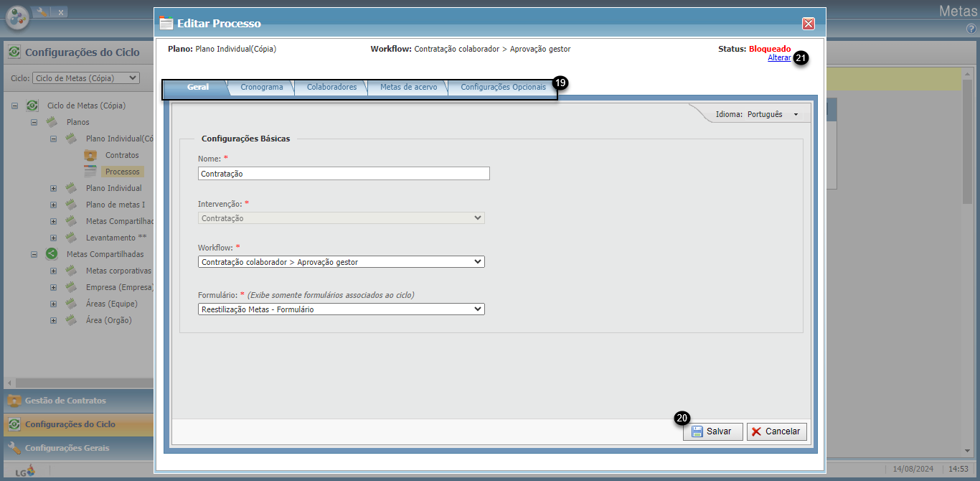Switch to the Geral tab
Image resolution: width=980 pixels, height=481 pixels.
[197, 87]
